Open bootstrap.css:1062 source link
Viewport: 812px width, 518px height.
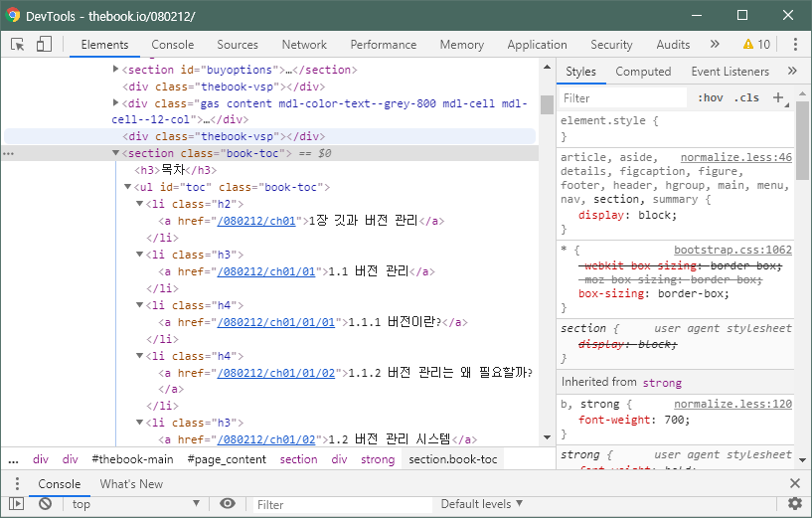click(x=732, y=250)
